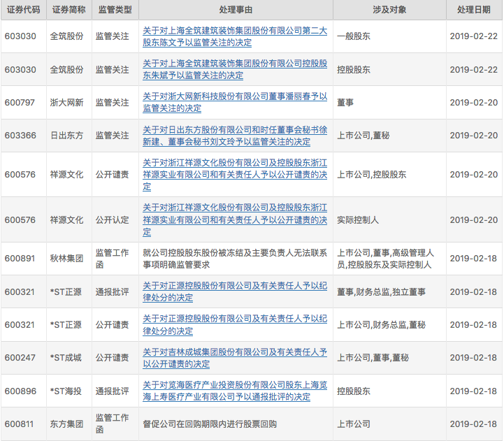The height and width of the screenshot is (441, 504).
Task: Click the date in the 浙大网新 row
Action: tap(474, 103)
